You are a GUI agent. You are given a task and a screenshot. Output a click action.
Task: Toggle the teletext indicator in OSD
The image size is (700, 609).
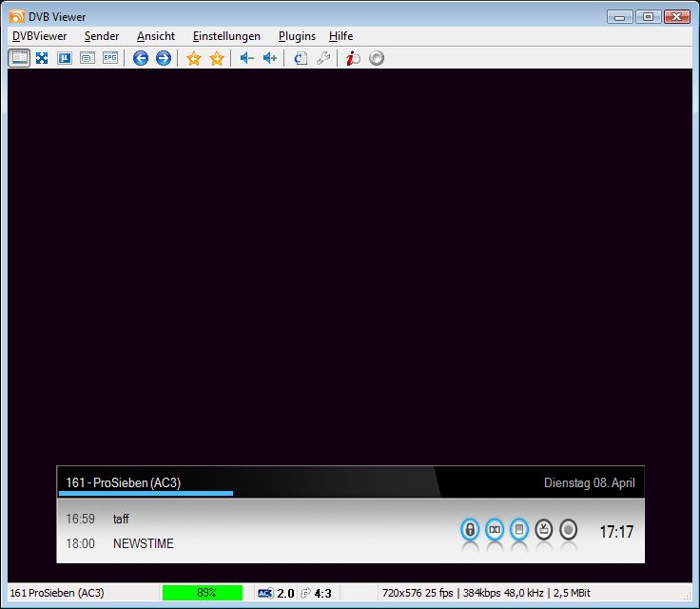coord(519,530)
